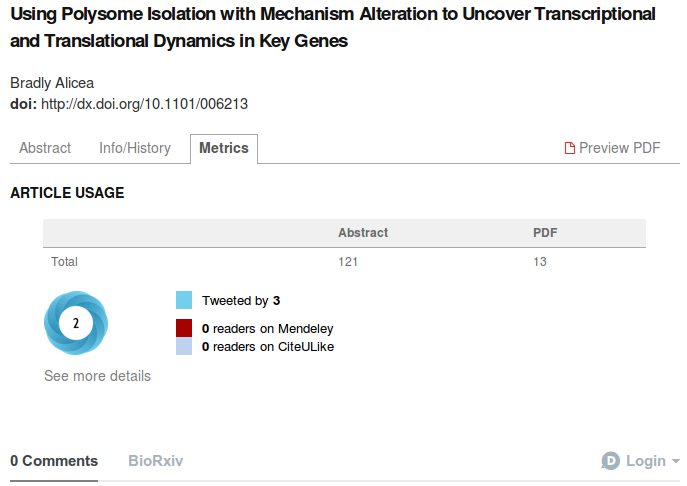Click author name Bradly Alicea
The width and height of the screenshot is (687, 486).
[52, 83]
